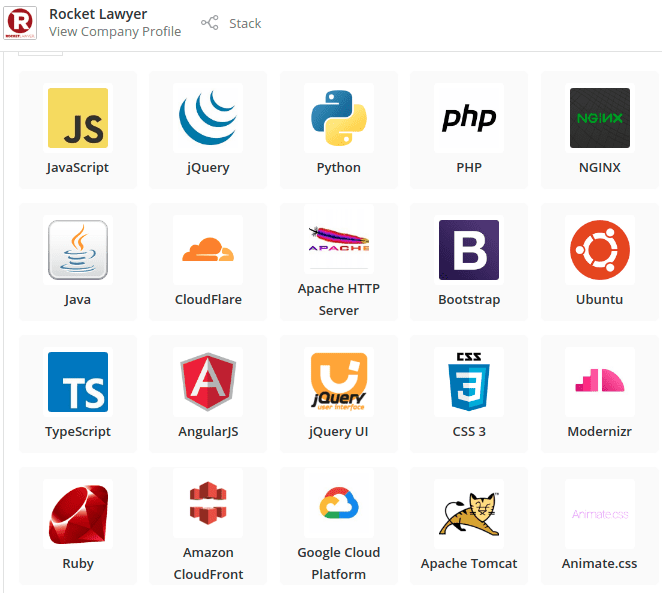Open the JavaScript JS logo icon

(78, 118)
